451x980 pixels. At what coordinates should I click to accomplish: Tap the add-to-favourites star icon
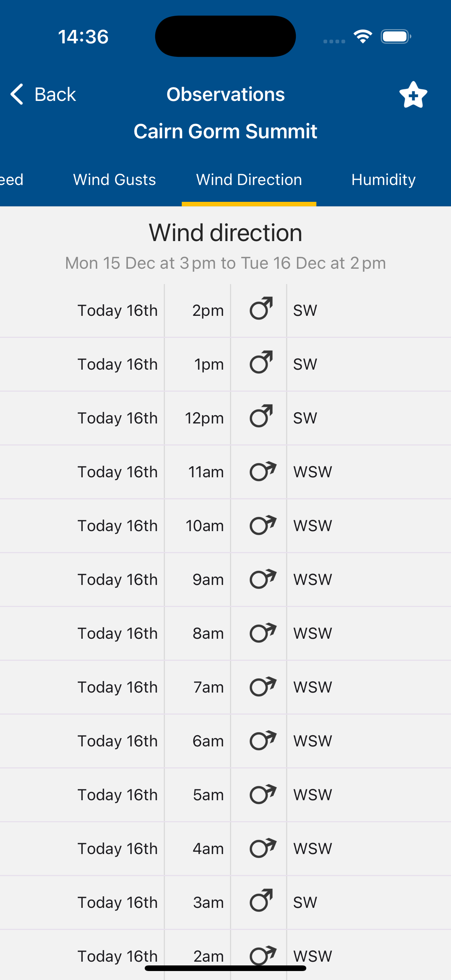(x=413, y=95)
